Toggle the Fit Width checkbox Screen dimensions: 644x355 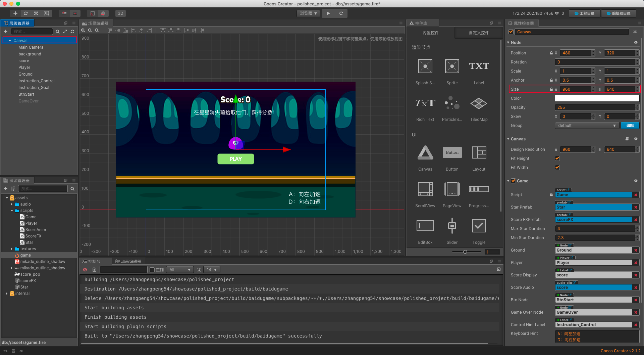557,168
